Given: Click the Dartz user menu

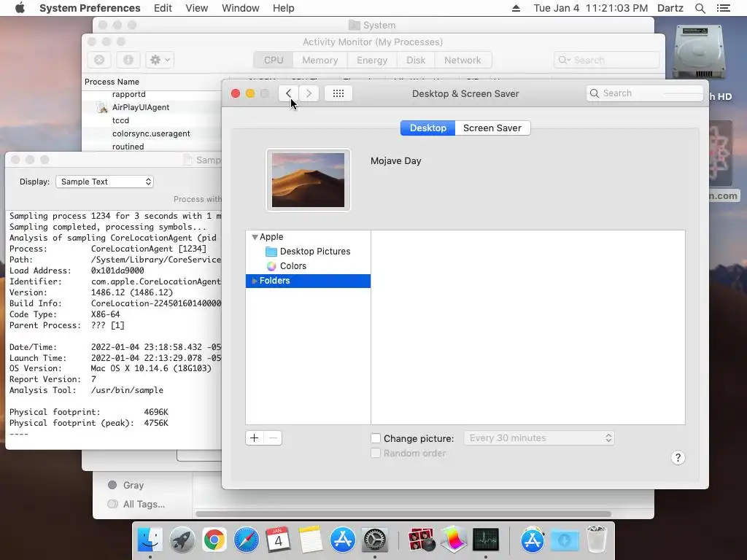Looking at the screenshot, I should 670,8.
